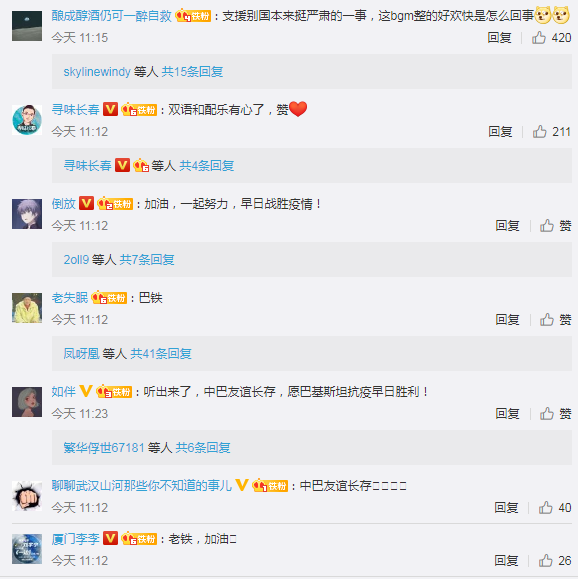The height and width of the screenshot is (579, 578).
Task: Like 如伴's comment posted at 11:23
Action: (x=547, y=414)
